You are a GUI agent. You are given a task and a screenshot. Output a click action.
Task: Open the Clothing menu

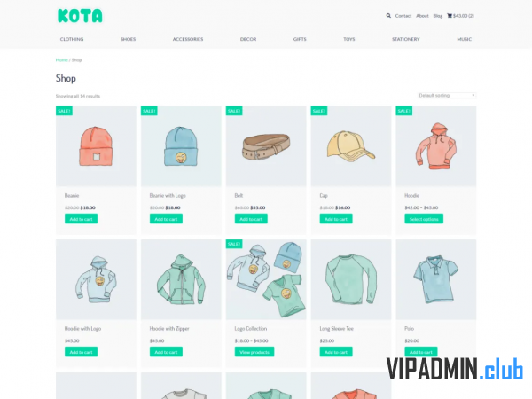(x=72, y=39)
